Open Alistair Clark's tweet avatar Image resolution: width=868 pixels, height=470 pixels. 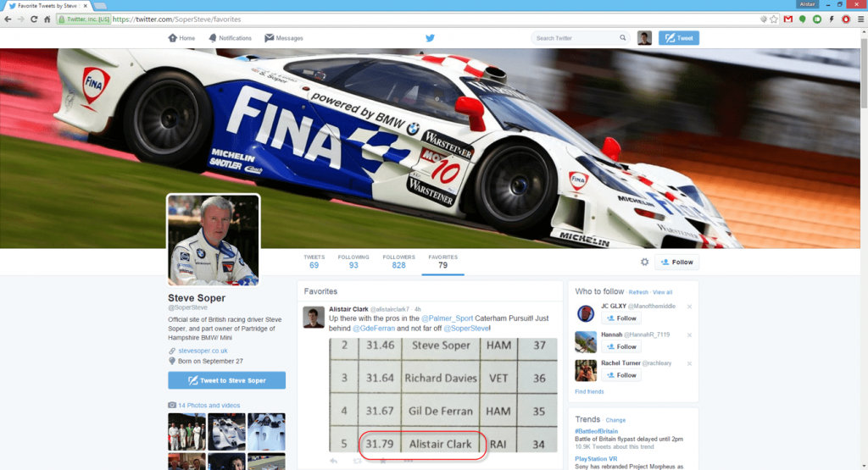(314, 318)
